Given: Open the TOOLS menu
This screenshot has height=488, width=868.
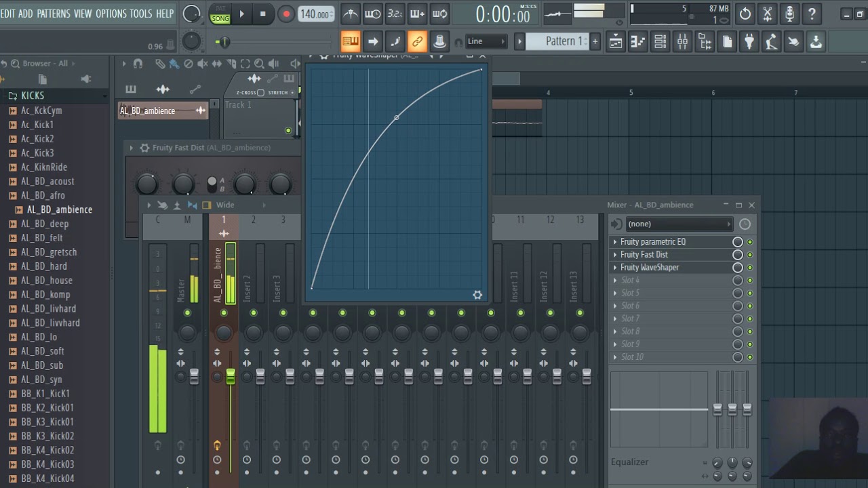Looking at the screenshot, I should click(x=141, y=14).
